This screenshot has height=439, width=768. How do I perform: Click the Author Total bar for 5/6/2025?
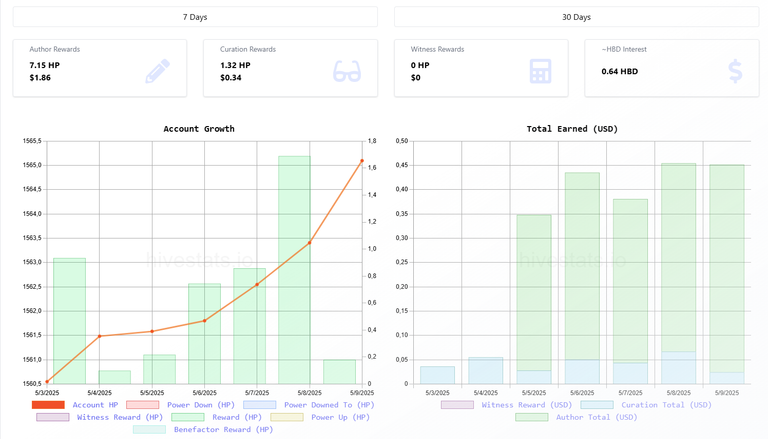coord(582,266)
